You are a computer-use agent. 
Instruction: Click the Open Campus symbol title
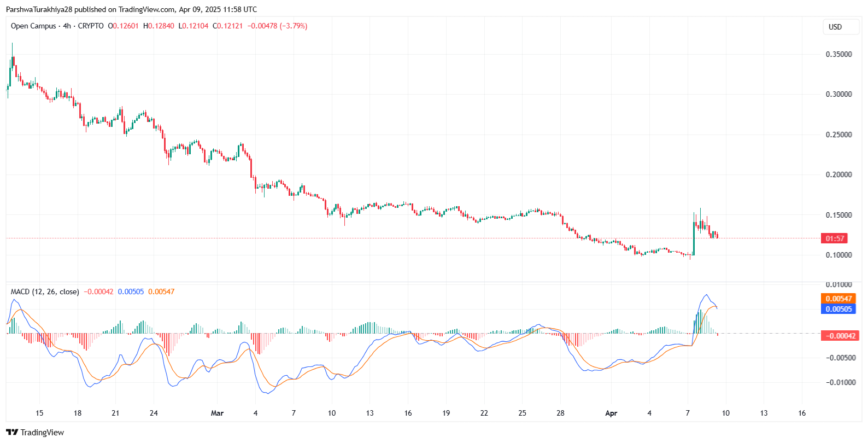[x=33, y=26]
